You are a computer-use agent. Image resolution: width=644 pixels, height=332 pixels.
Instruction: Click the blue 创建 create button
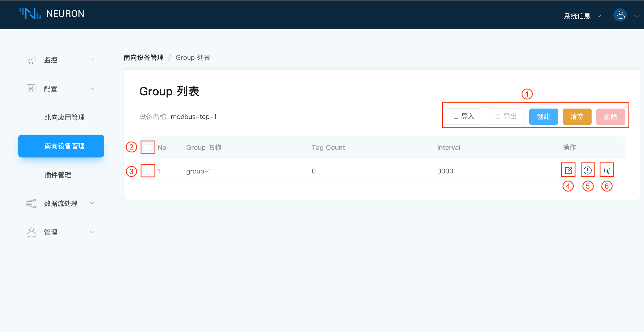click(544, 117)
